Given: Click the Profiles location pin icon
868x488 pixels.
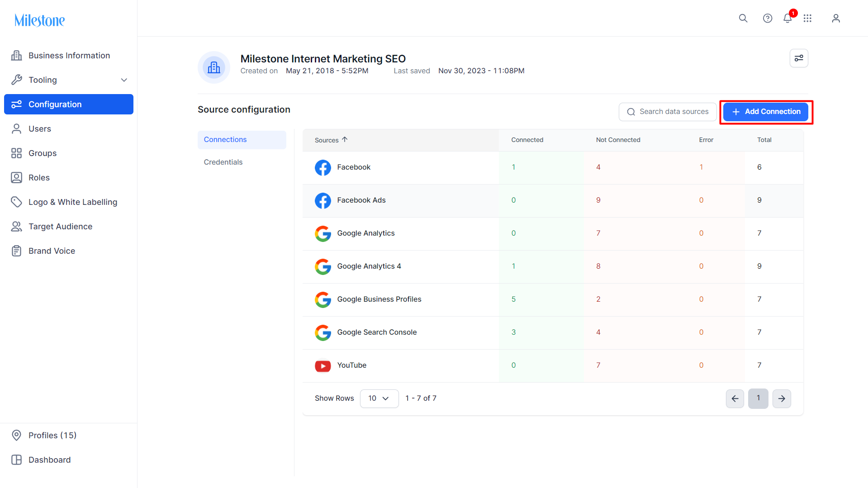Looking at the screenshot, I should tap(17, 436).
